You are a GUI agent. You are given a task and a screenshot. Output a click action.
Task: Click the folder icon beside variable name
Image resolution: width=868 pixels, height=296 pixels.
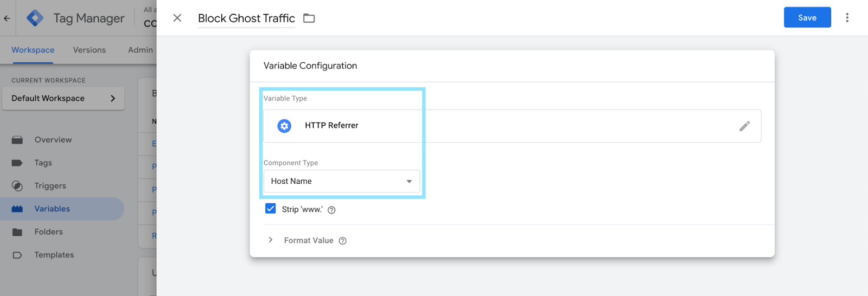click(x=309, y=18)
